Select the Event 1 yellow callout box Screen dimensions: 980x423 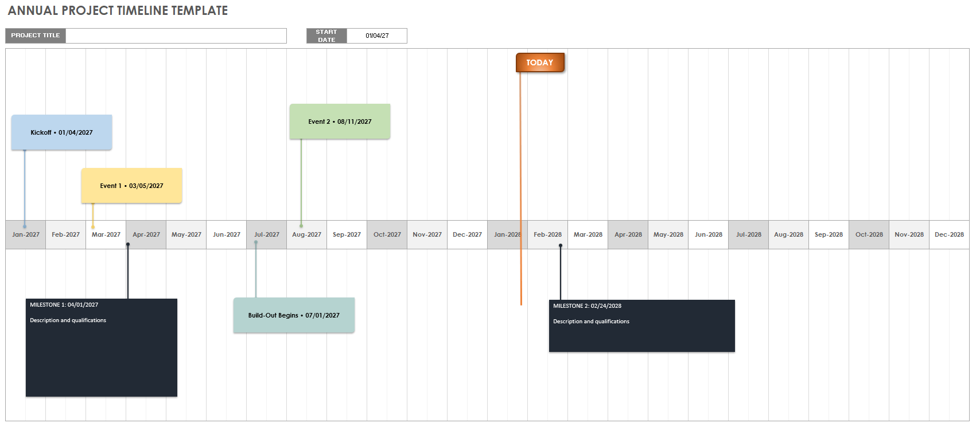tap(131, 186)
